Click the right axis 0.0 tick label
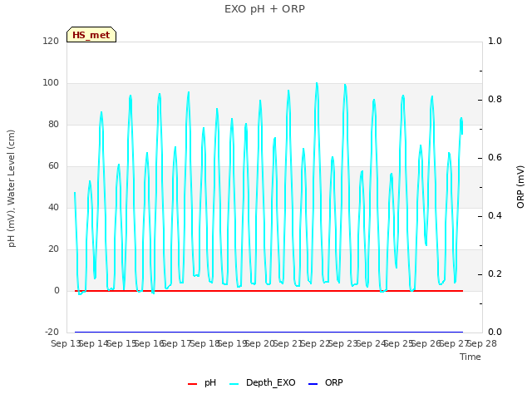532x399 pixels. pos(495,332)
